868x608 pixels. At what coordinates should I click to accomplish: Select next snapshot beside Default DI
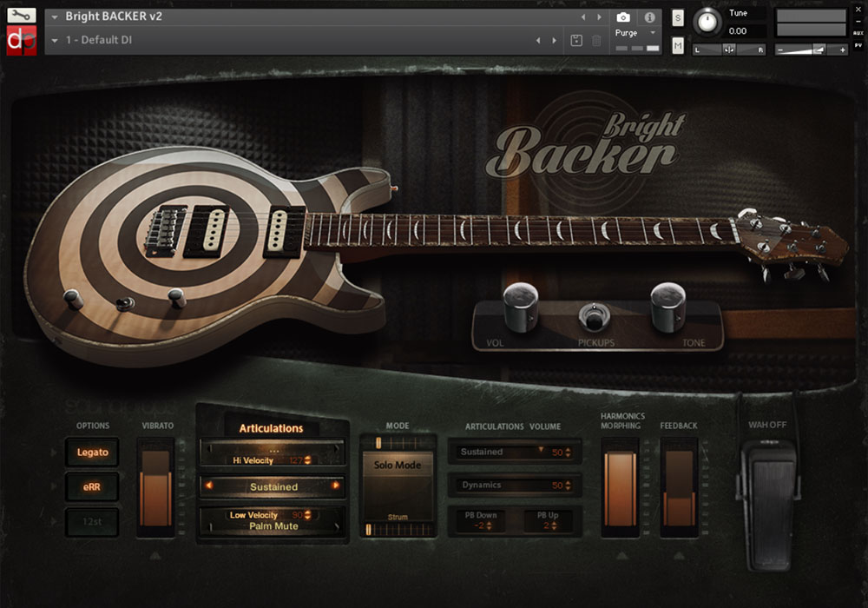coord(554,41)
